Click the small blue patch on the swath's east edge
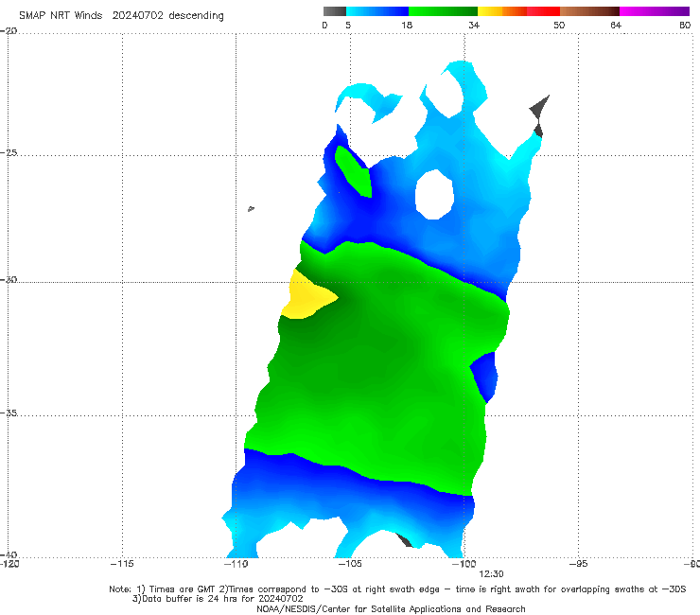 click(485, 376)
